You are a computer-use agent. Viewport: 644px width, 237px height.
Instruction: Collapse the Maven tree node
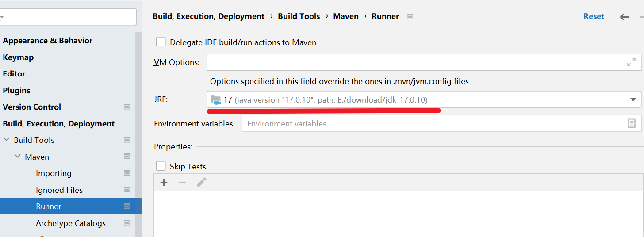tap(17, 157)
